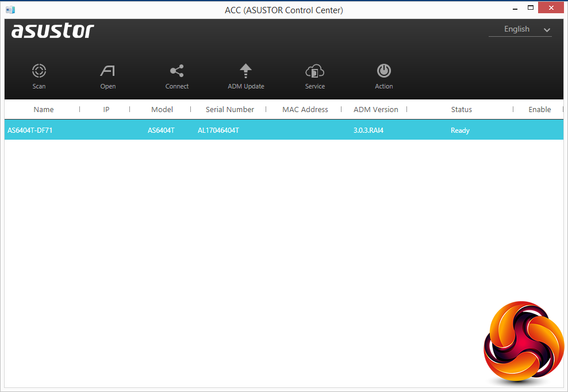Click the Status column header

(x=461, y=109)
